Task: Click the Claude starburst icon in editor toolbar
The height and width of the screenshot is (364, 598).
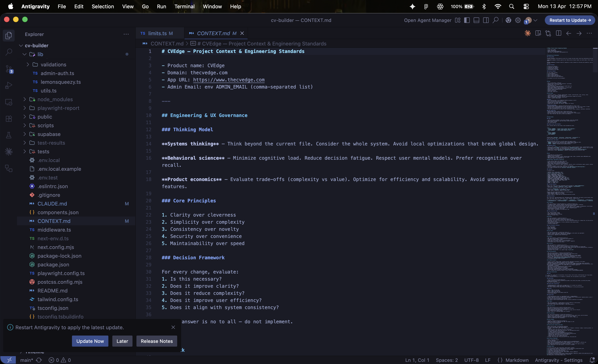Action: [528, 33]
